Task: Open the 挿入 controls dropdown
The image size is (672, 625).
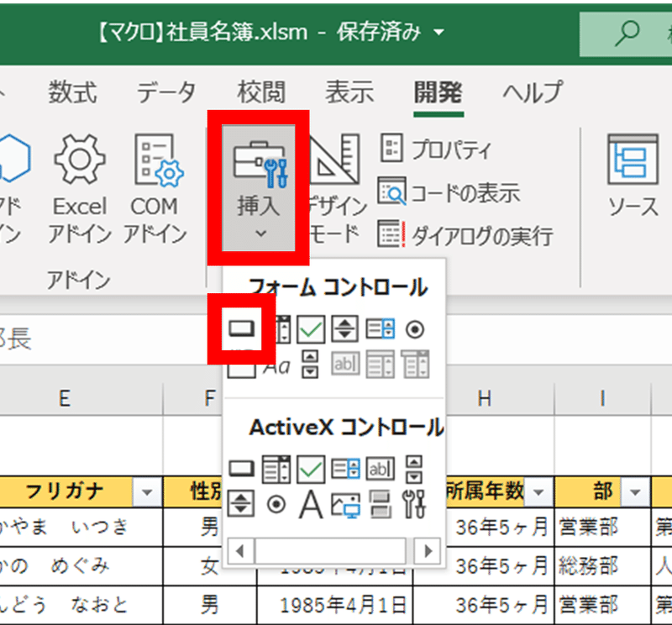Action: click(x=259, y=188)
